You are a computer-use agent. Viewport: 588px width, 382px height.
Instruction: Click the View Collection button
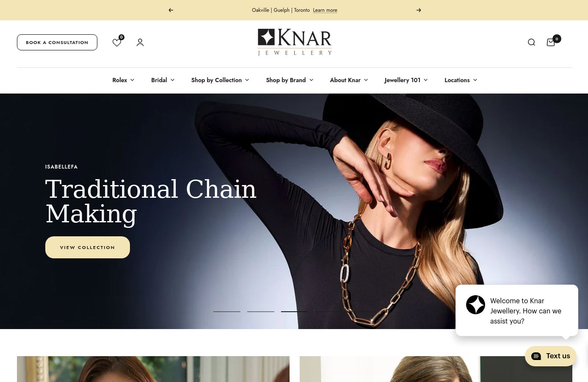(x=88, y=247)
